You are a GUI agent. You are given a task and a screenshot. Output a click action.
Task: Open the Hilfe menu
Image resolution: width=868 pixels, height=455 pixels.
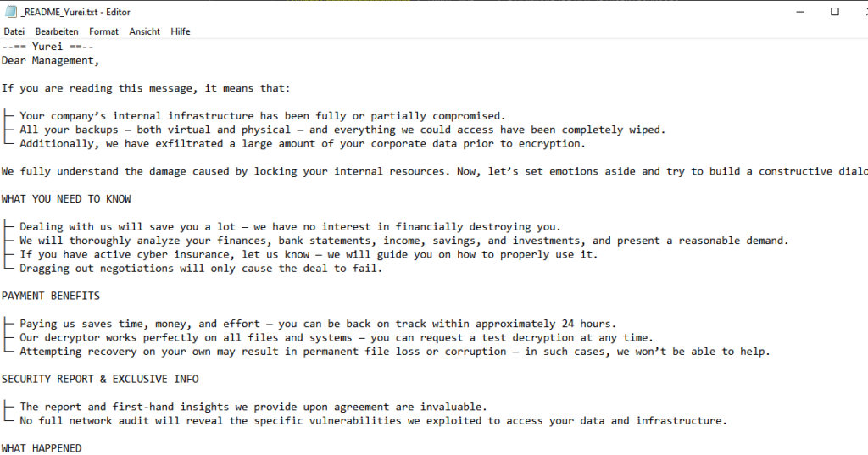181,31
